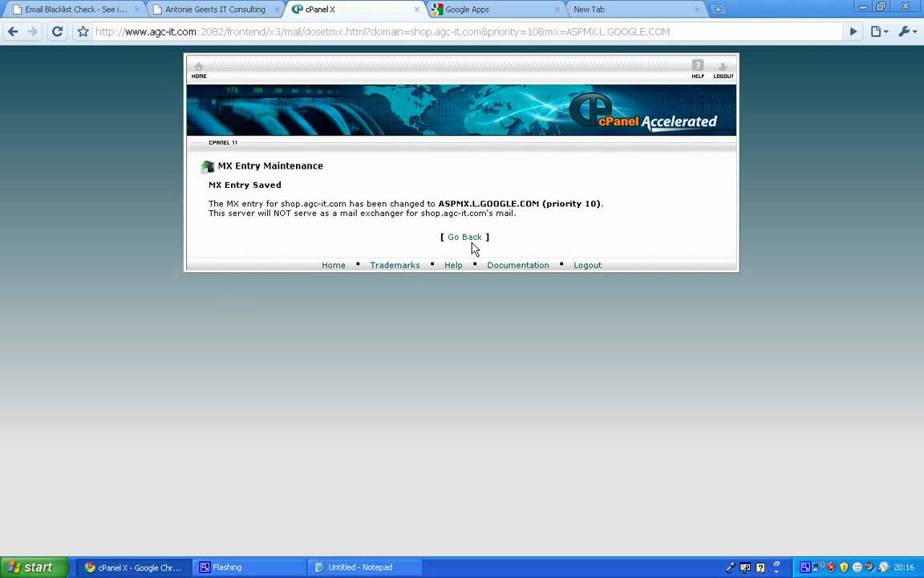
Task: Click the cPanel Logout icon
Action: (723, 70)
